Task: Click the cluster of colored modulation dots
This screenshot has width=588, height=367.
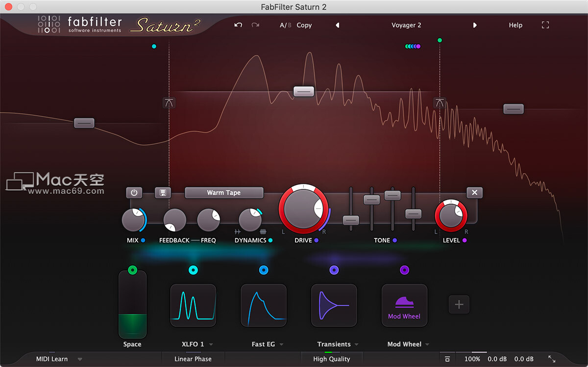Action: (x=413, y=47)
